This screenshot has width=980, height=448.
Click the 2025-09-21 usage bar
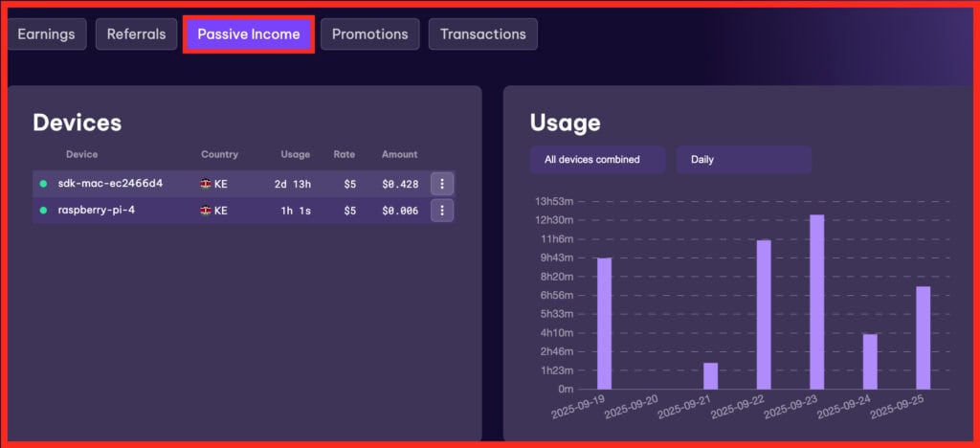point(710,375)
